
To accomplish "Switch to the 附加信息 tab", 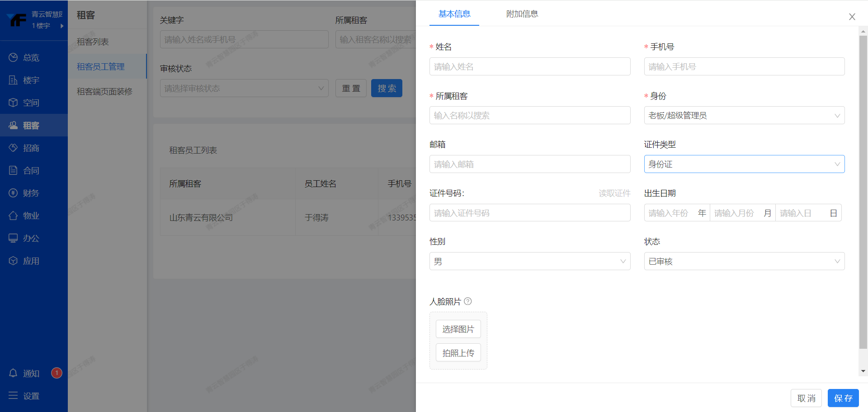I will (522, 14).
